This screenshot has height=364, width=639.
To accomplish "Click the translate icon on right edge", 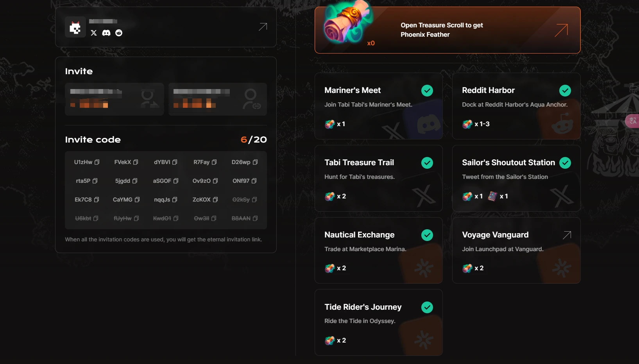I will 633,121.
